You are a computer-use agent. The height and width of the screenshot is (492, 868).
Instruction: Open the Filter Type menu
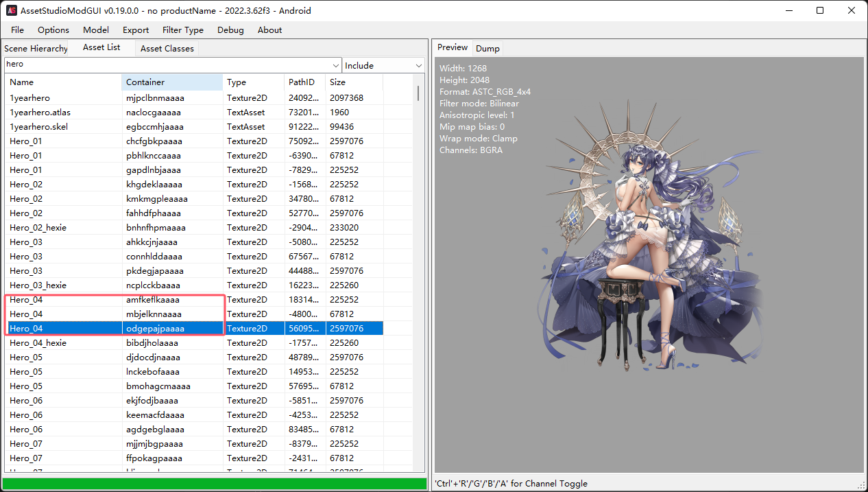click(x=183, y=30)
